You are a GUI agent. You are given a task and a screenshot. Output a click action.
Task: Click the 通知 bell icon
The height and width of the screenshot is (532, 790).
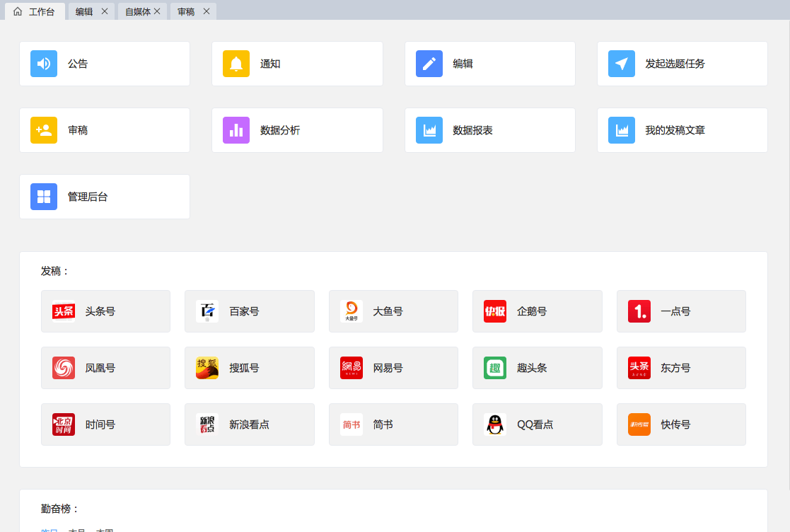point(236,64)
